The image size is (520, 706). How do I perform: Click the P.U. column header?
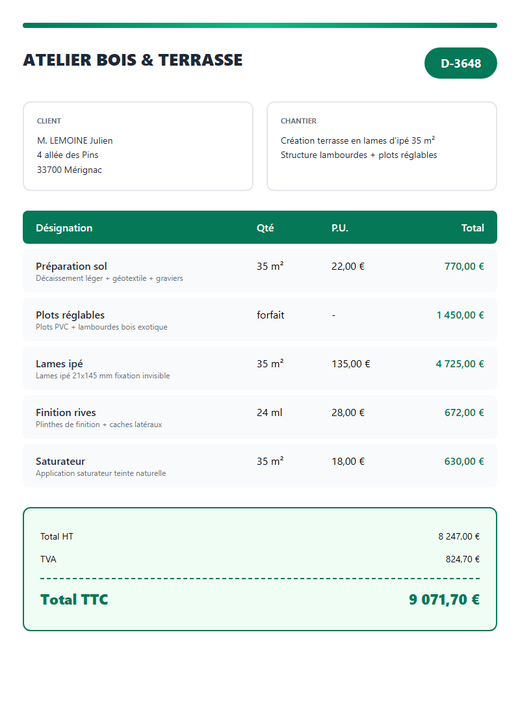click(x=340, y=228)
